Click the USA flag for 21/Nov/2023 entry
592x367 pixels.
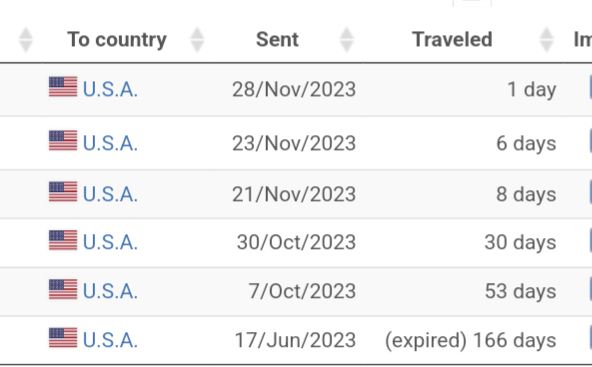[63, 191]
